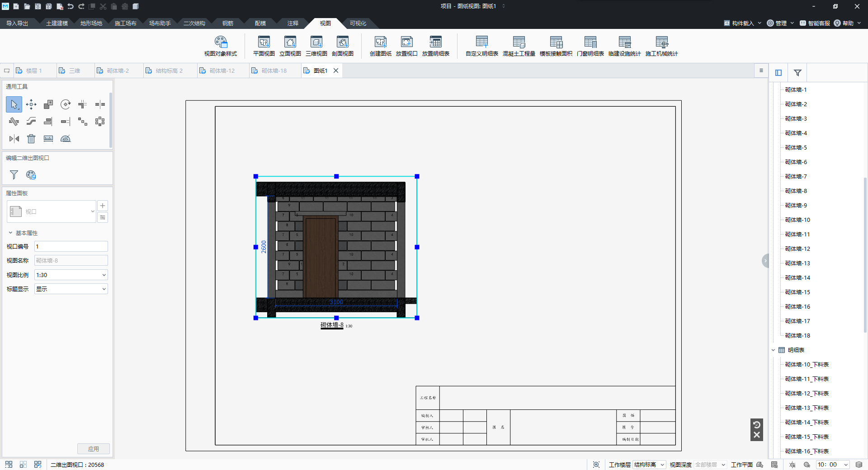Screen dimensions: 868x470
Task: Choose the circular array tool
Action: (x=100, y=122)
